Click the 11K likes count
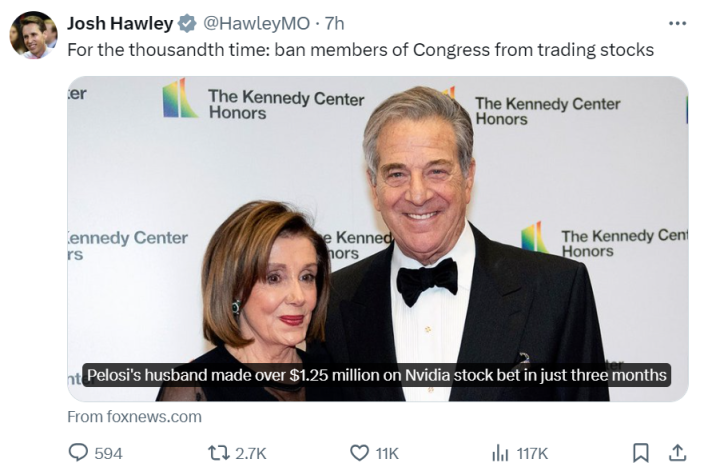 pos(387,453)
